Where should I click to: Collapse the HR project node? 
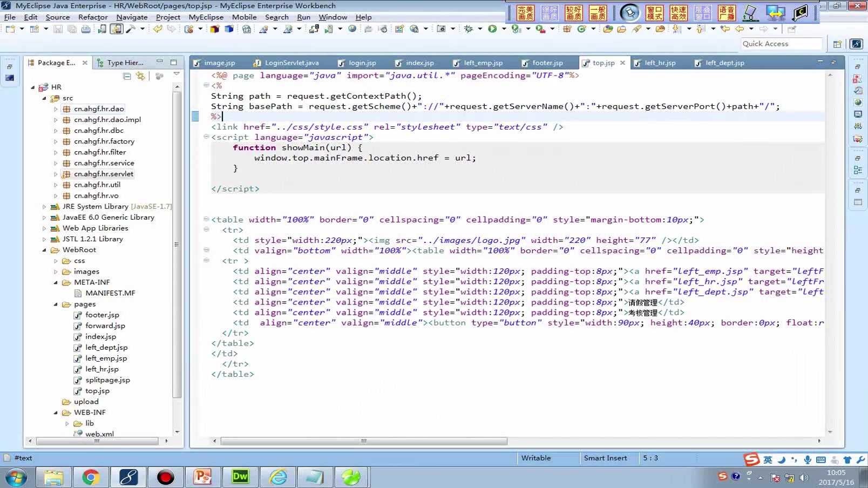[x=32, y=87]
